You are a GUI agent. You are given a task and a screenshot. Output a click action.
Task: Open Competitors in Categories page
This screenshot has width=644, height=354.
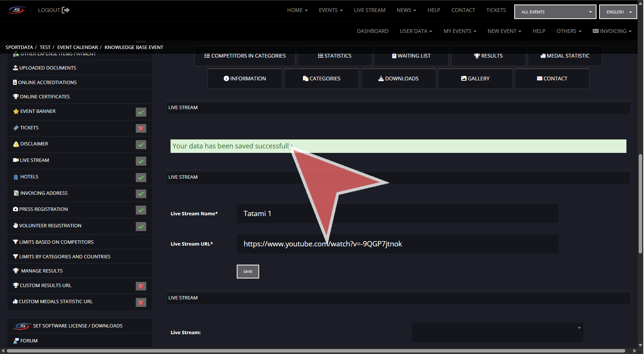pos(245,56)
